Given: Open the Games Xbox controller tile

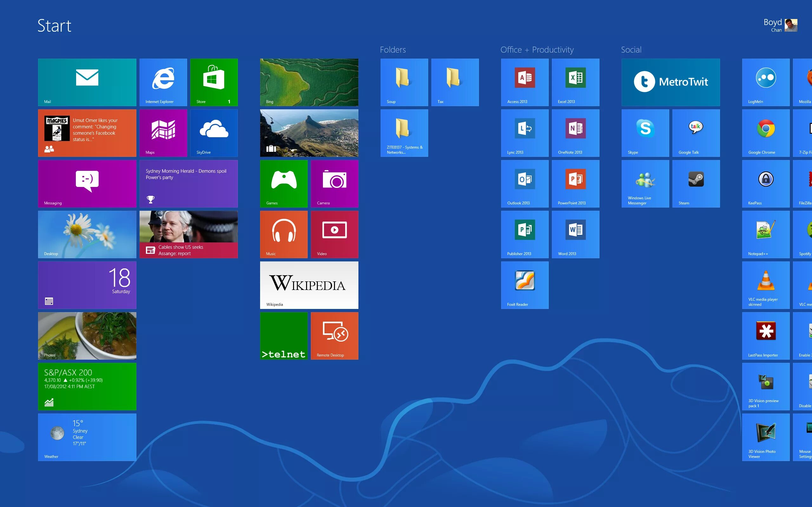Looking at the screenshot, I should [x=284, y=183].
